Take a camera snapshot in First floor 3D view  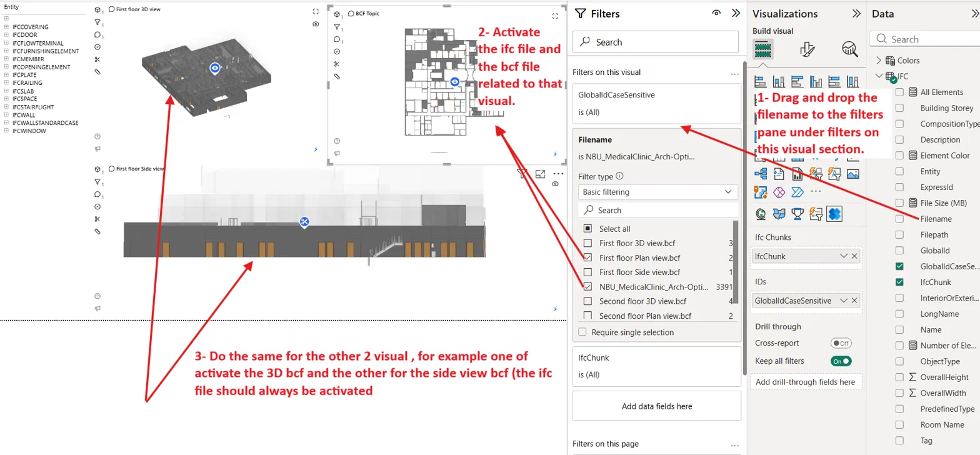(316, 24)
